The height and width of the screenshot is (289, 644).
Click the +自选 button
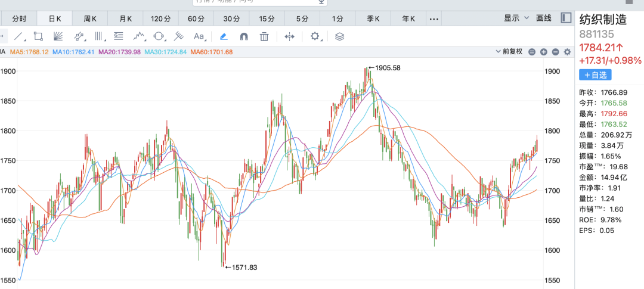coord(595,75)
